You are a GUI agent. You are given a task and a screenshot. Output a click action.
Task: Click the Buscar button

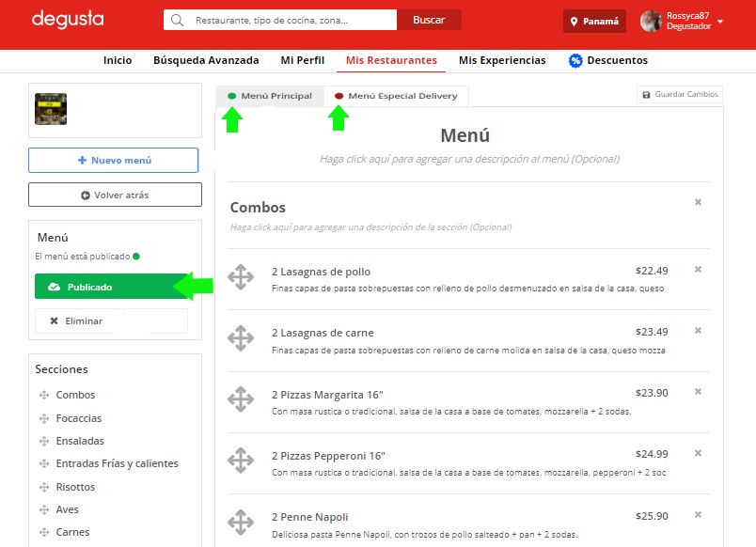point(429,21)
